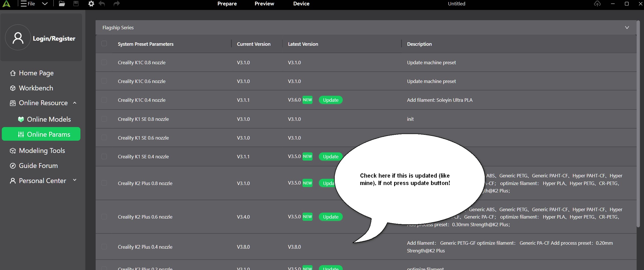Image resolution: width=644 pixels, height=270 pixels.
Task: Click the NEW badge in K1 SE 0.4 row
Action: [307, 156]
